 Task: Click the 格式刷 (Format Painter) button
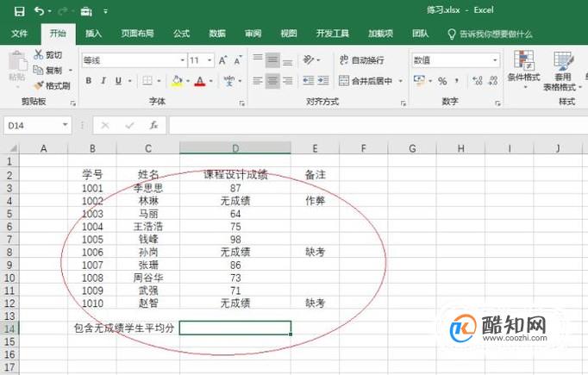[x=52, y=86]
